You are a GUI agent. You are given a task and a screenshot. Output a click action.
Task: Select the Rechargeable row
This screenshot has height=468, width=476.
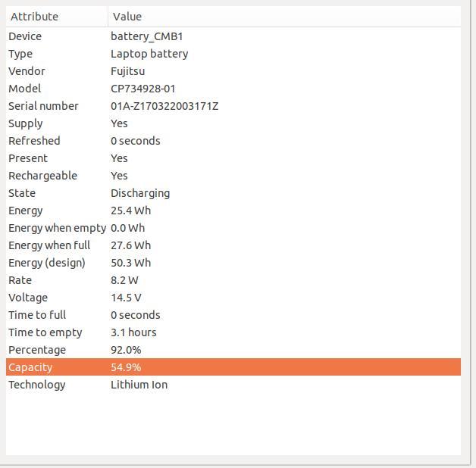(233, 176)
